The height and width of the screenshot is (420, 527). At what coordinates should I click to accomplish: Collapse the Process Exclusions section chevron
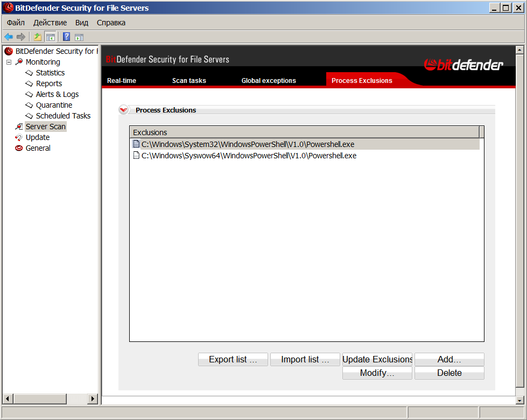(x=124, y=110)
